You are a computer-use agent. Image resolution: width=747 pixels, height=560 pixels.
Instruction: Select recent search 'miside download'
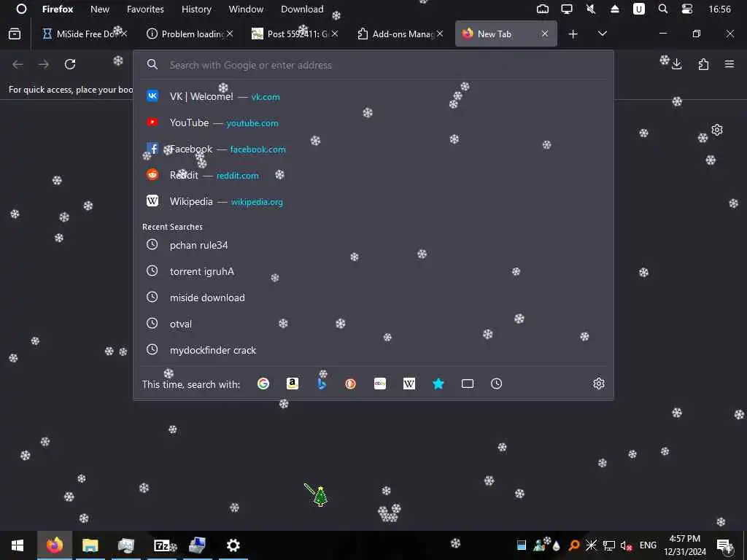373,297
